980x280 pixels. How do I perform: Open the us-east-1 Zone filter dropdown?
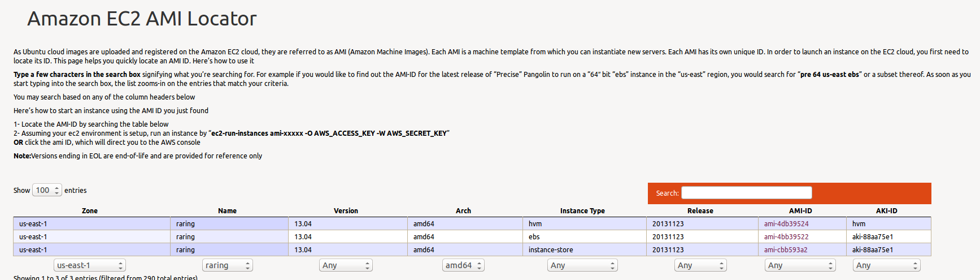90,265
